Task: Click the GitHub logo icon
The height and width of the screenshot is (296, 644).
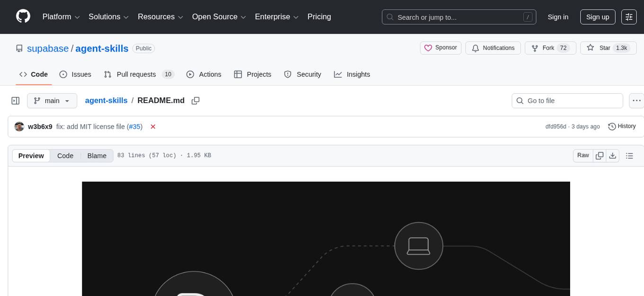Action: [23, 17]
